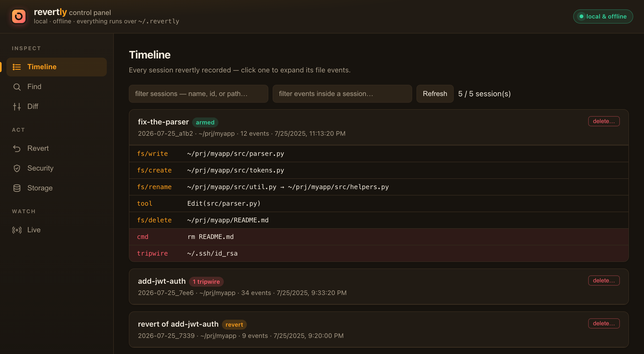Viewport: 644px width, 354px height.
Task: Select the tool Edit(src/parser.py) row
Action: pyautogui.click(x=379, y=204)
